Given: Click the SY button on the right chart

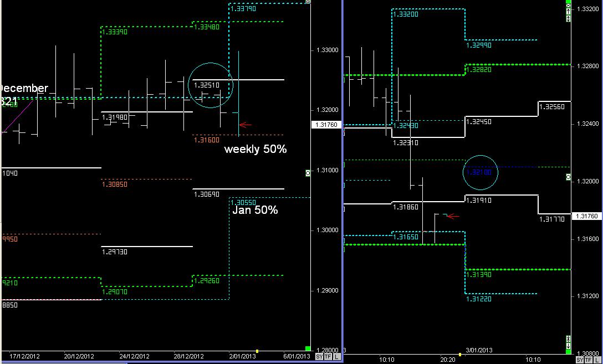Looking at the screenshot, I should click(x=580, y=360).
